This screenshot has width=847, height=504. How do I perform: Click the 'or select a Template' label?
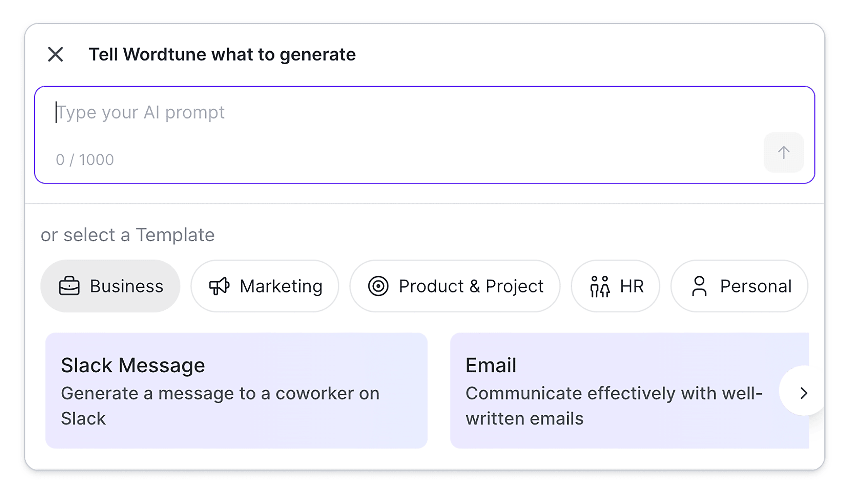point(127,234)
